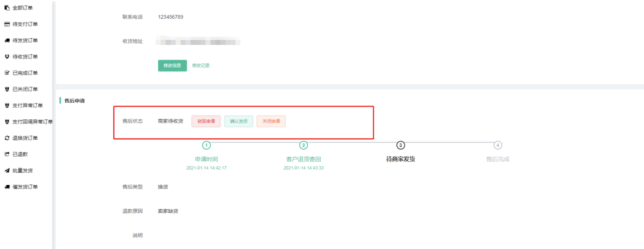Click step 3 circle above 待商家发货
This screenshot has height=249, width=644.
click(x=400, y=145)
